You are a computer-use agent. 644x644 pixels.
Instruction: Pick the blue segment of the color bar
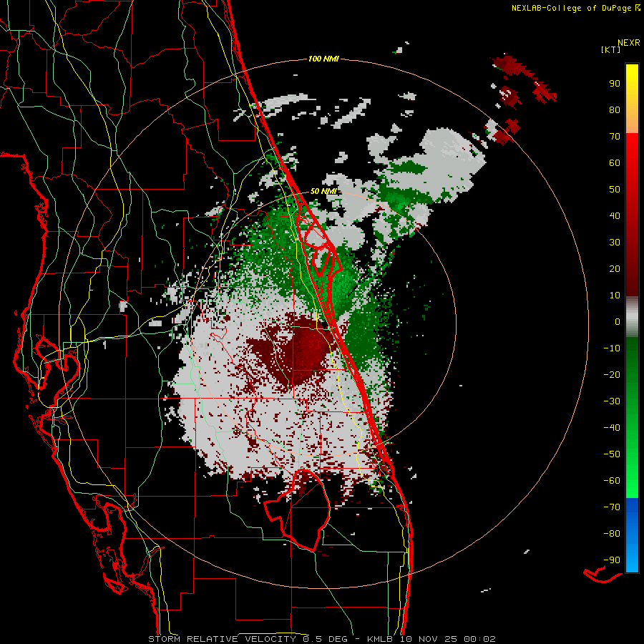coord(632,535)
